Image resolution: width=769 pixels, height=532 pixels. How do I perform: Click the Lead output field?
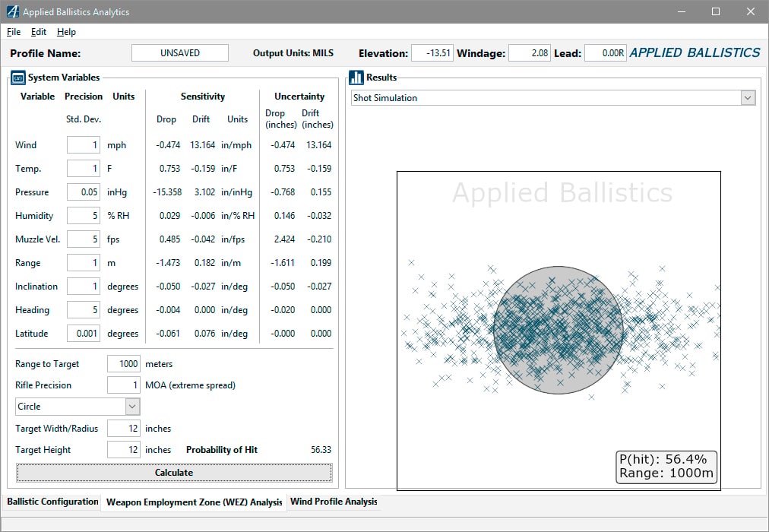(x=606, y=53)
